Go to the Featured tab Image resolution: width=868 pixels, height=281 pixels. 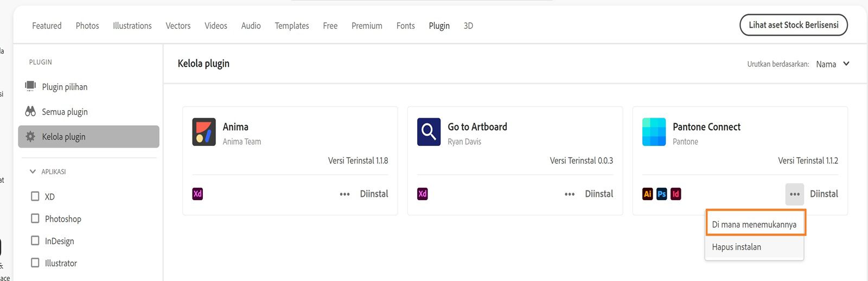(47, 25)
